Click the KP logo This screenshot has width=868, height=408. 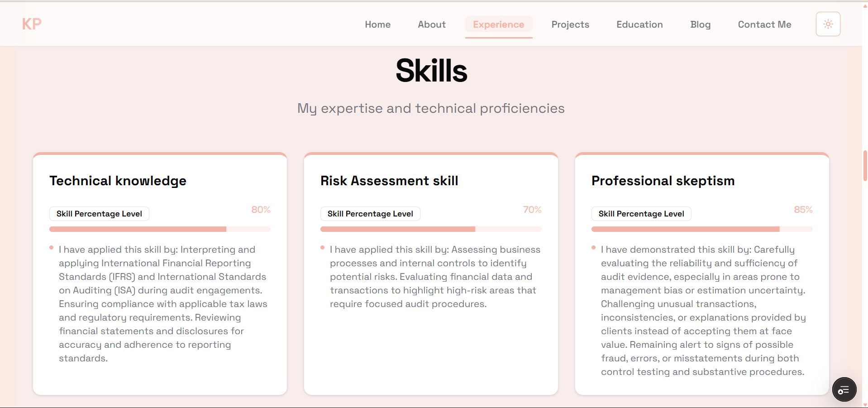(32, 24)
